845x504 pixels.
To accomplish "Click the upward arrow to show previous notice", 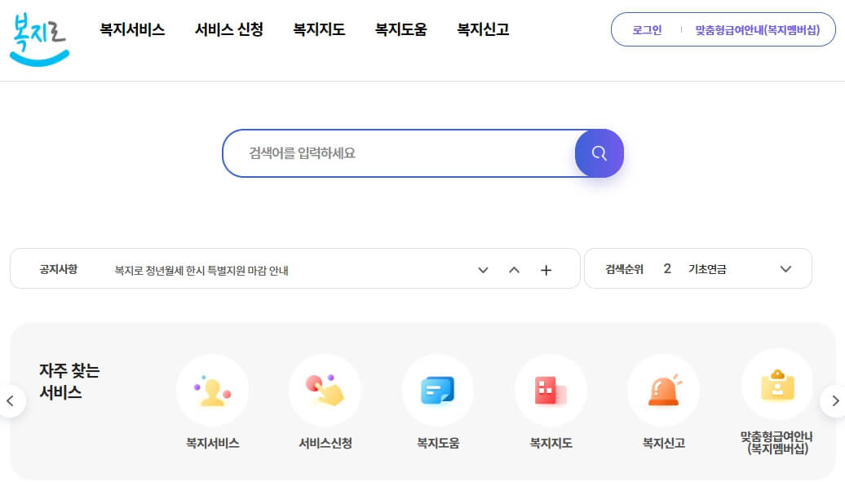I will 515,269.
